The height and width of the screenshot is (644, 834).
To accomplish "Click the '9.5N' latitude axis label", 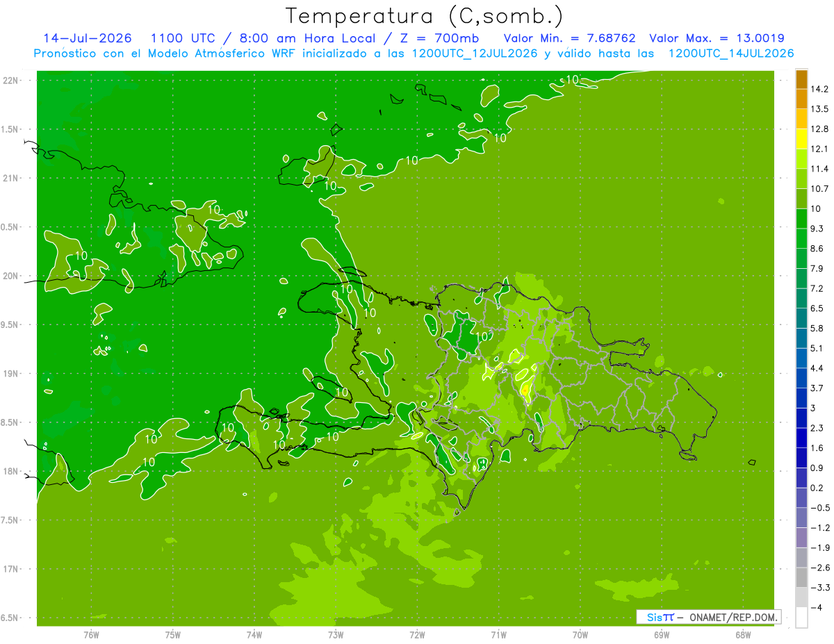I will [x=10, y=324].
